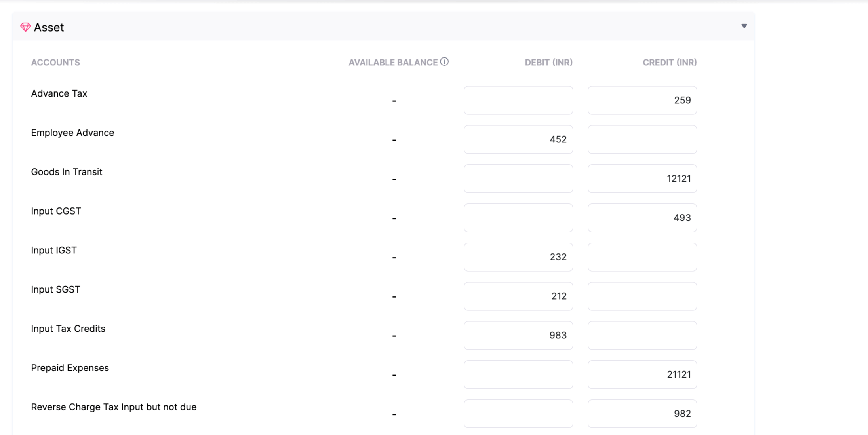Click Input SGST debit field showing 212
Image resolution: width=868 pixels, height=435 pixels.
[x=518, y=296]
